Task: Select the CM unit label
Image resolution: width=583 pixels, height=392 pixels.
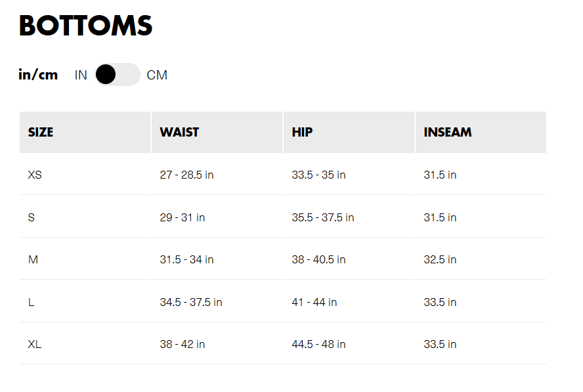Action: (x=157, y=75)
